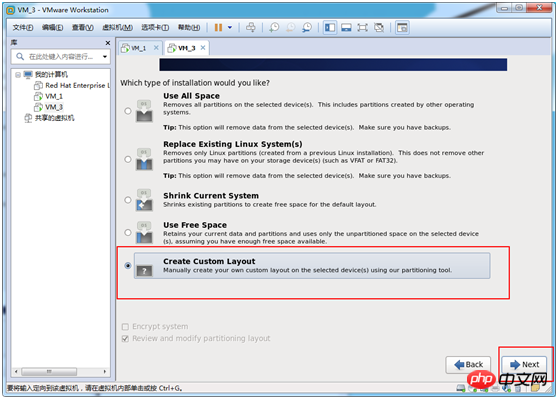Open the power options dropdown arrow
Viewport: 558px width, 399px height.
[230, 27]
